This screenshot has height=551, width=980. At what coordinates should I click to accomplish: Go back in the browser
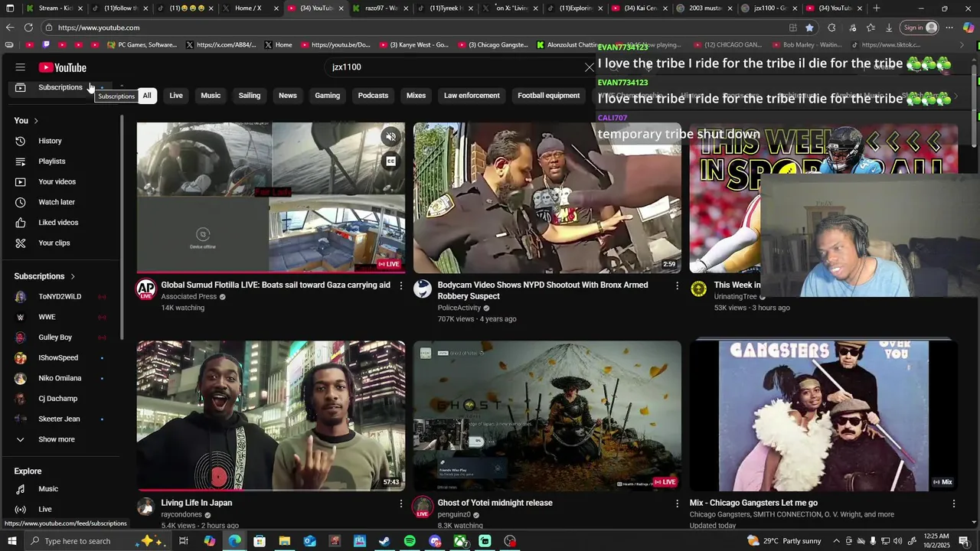10,28
